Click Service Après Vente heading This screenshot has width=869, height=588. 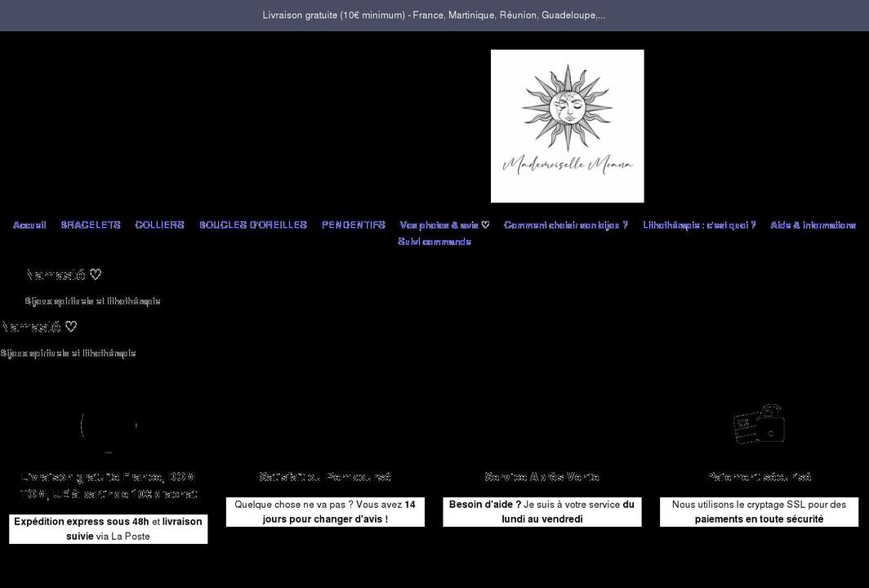542,477
